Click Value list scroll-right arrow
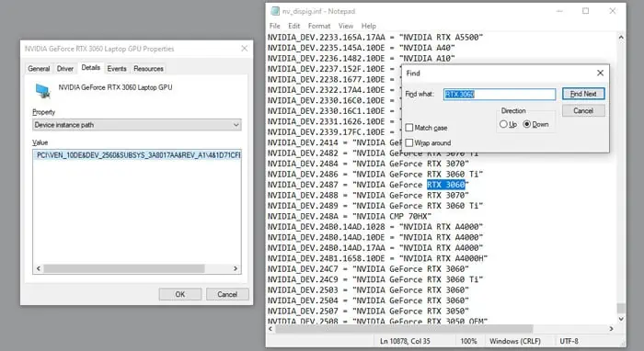Viewport: 644px width, 351px height. (236, 268)
